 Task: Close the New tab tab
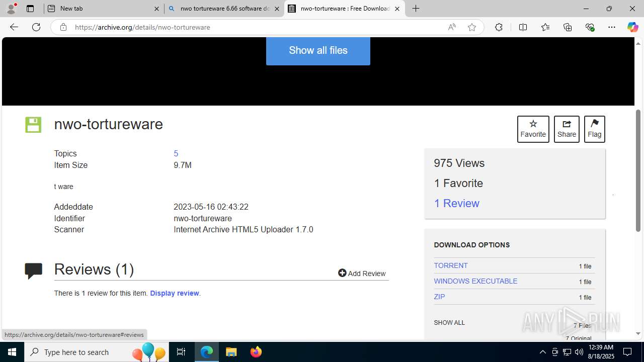click(x=156, y=9)
